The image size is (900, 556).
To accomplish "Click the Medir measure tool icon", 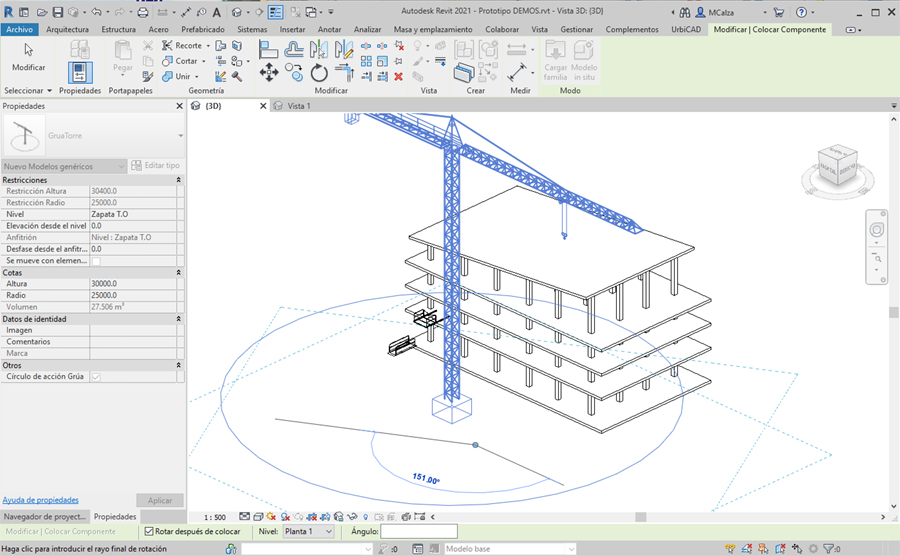I will coord(519,72).
